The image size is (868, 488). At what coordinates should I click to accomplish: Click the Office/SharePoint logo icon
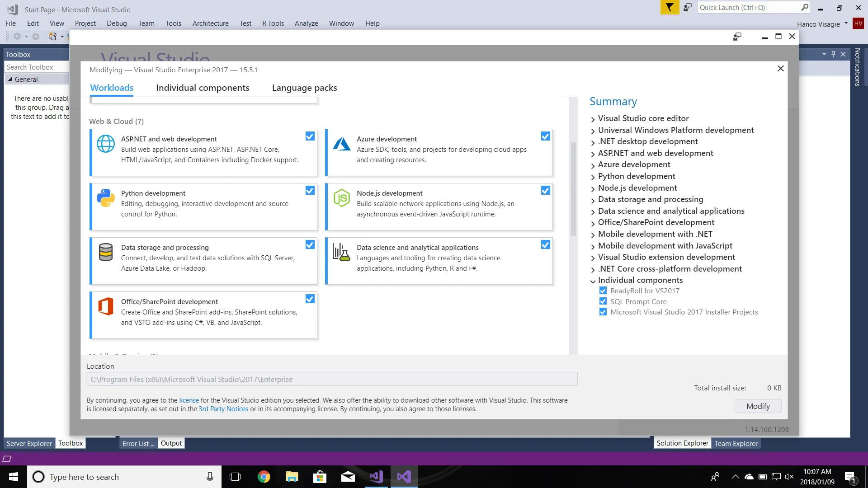coord(106,306)
